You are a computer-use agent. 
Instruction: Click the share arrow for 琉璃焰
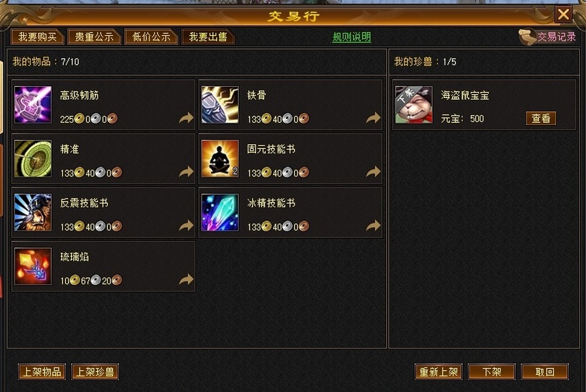pyautogui.click(x=186, y=280)
